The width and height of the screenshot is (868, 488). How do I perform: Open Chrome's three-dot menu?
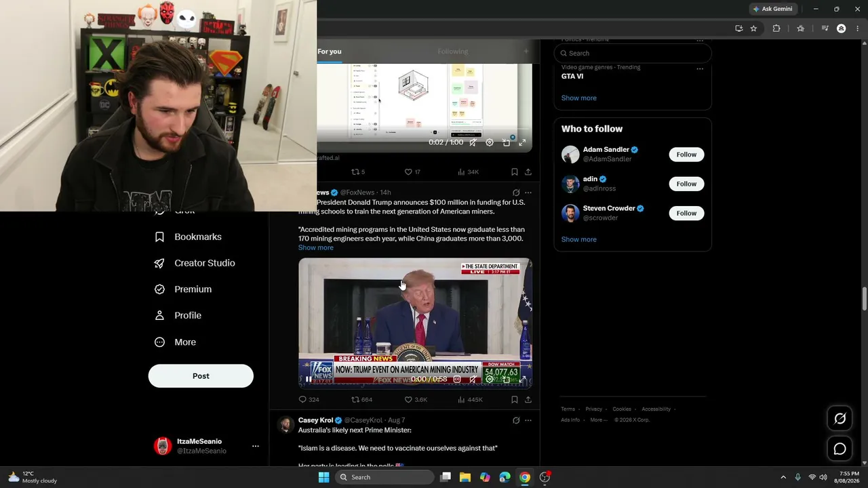tap(858, 28)
